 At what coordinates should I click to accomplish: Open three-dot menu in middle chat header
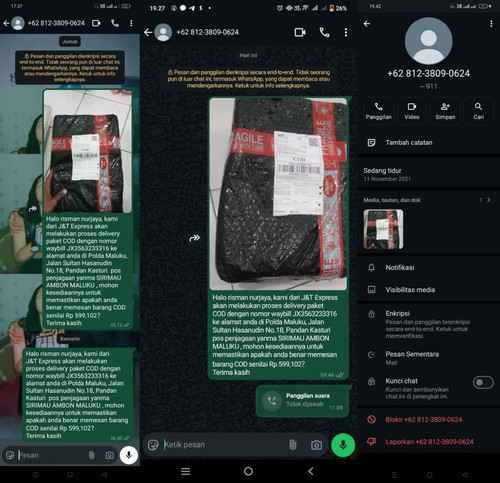pos(346,32)
